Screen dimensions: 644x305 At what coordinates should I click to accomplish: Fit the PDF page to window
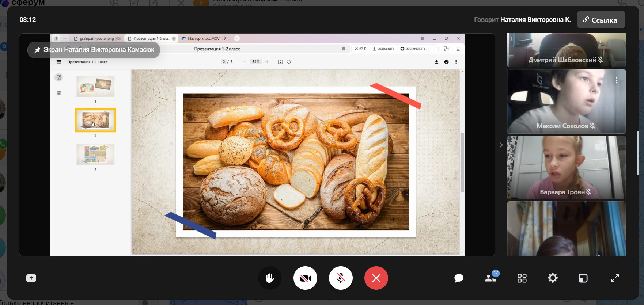[x=280, y=62]
